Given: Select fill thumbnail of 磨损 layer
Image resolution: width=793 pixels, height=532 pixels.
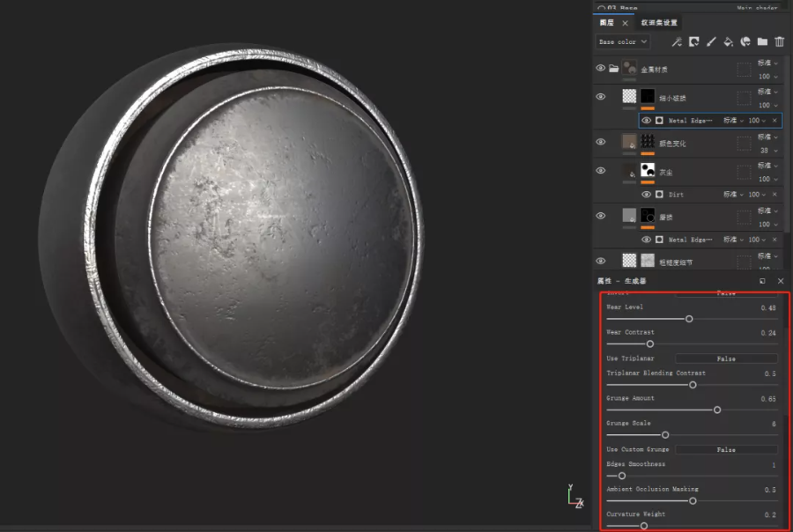Looking at the screenshot, I should click(629, 216).
